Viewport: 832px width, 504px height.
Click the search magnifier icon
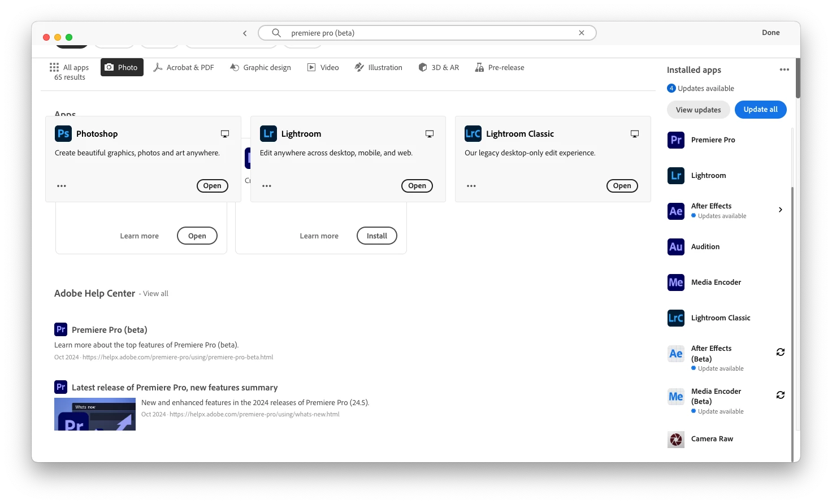point(276,33)
